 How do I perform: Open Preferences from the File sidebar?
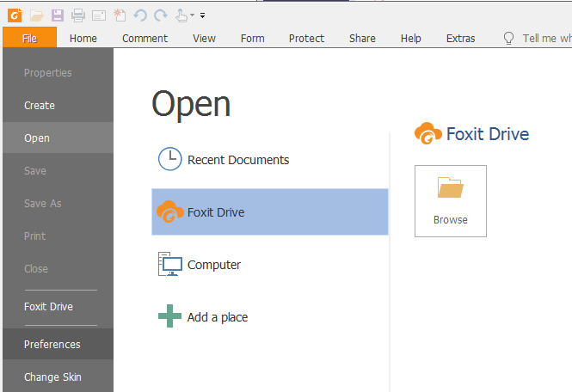tap(52, 345)
